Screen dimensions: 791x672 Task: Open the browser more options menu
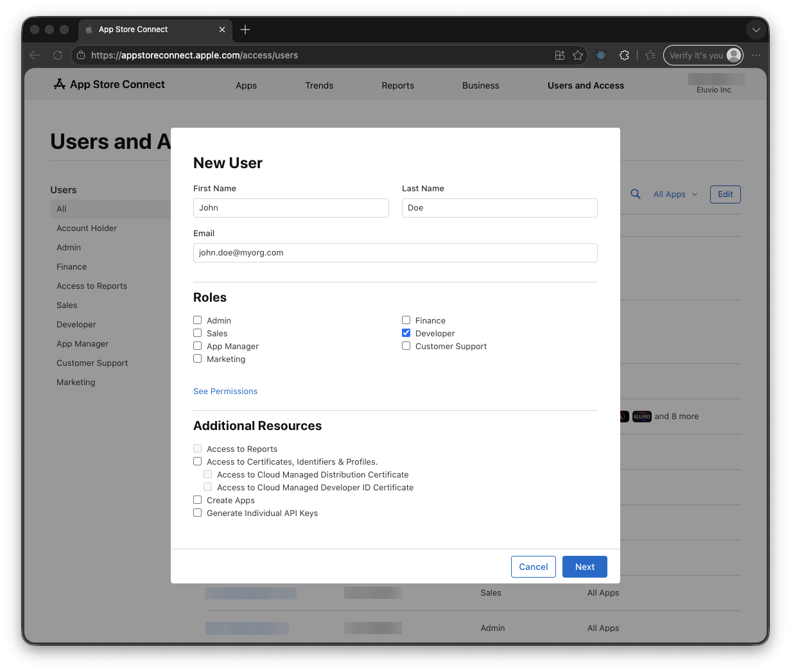pos(756,55)
